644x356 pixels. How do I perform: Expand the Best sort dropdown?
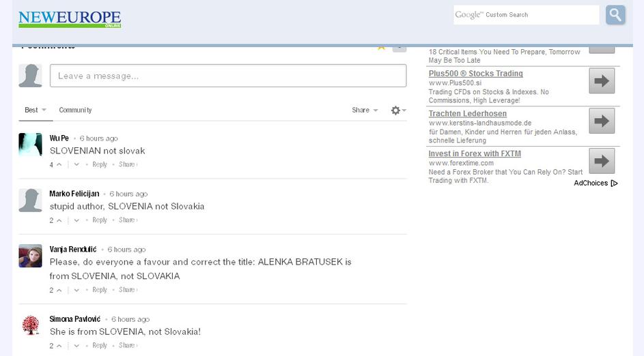click(x=36, y=110)
